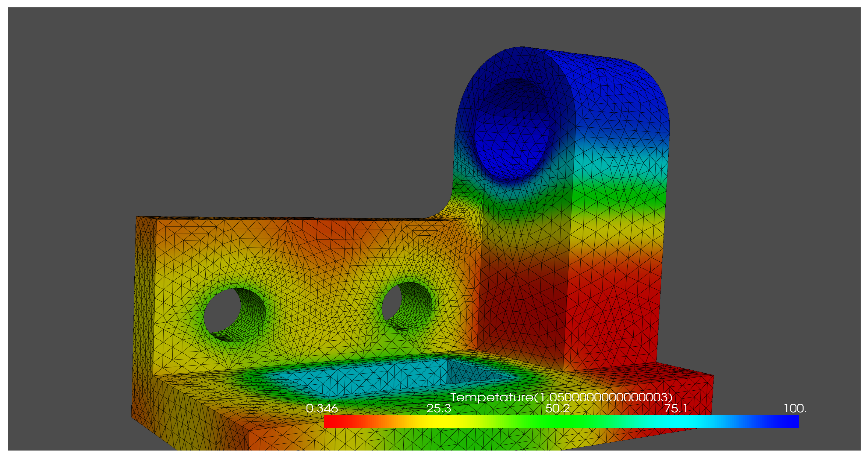Click the 50.2 legend tick label
The image size is (868, 459).
tap(557, 408)
